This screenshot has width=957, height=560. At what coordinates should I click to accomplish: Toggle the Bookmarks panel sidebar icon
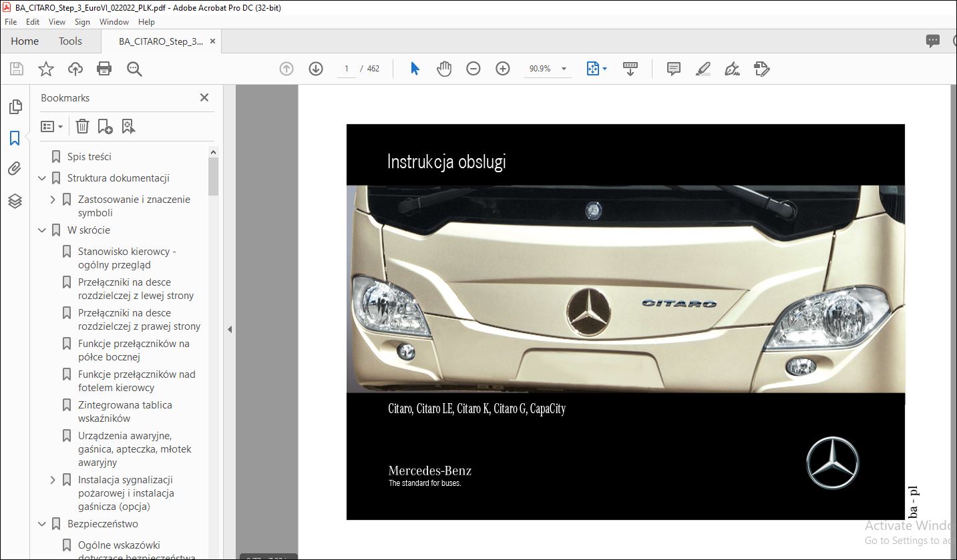[x=15, y=138]
